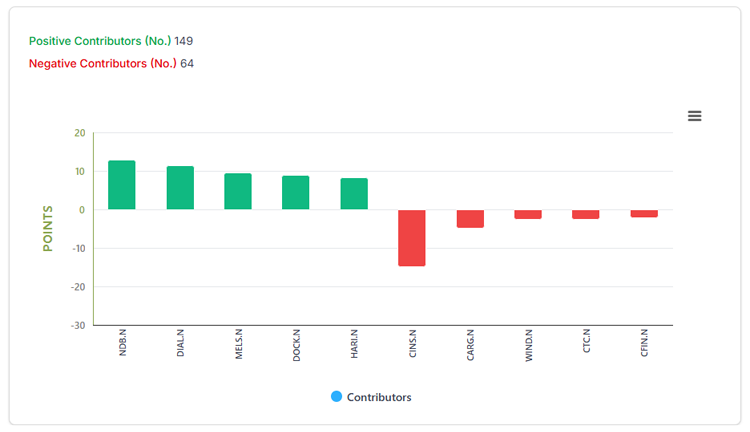Click the WIND.N red bar
Screen dimensions: 750x432
tap(528, 214)
